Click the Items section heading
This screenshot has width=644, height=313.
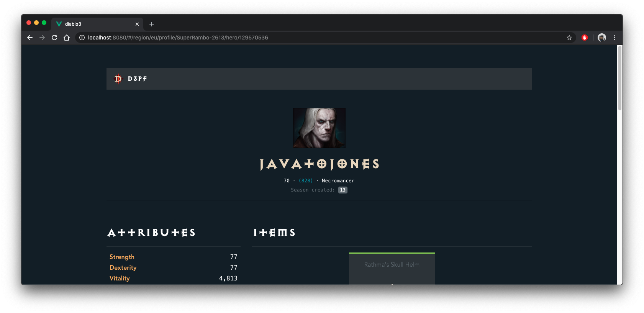point(274,233)
